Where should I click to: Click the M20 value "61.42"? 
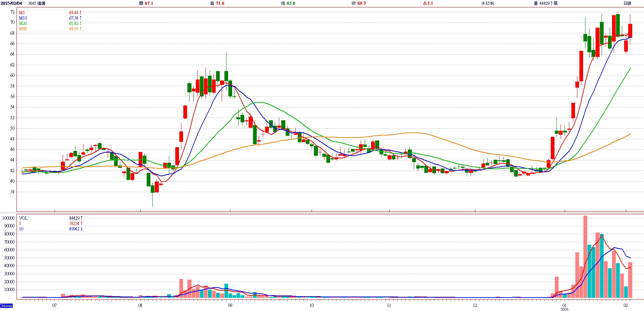(74, 24)
